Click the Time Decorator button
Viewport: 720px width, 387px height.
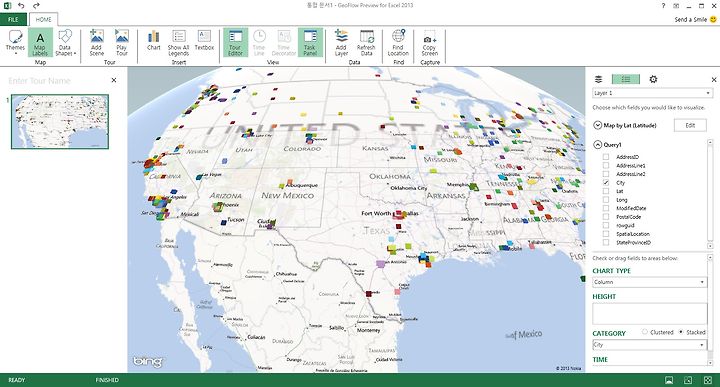coord(284,42)
